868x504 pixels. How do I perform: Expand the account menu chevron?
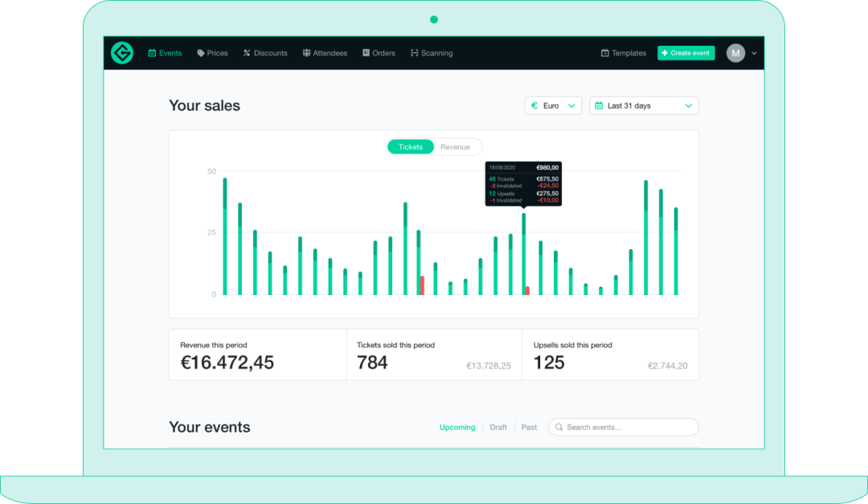coord(754,54)
